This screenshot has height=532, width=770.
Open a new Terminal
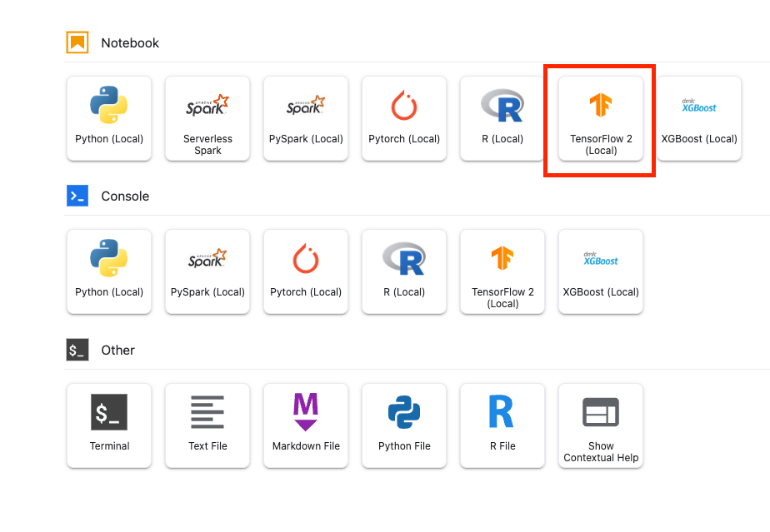[109, 425]
